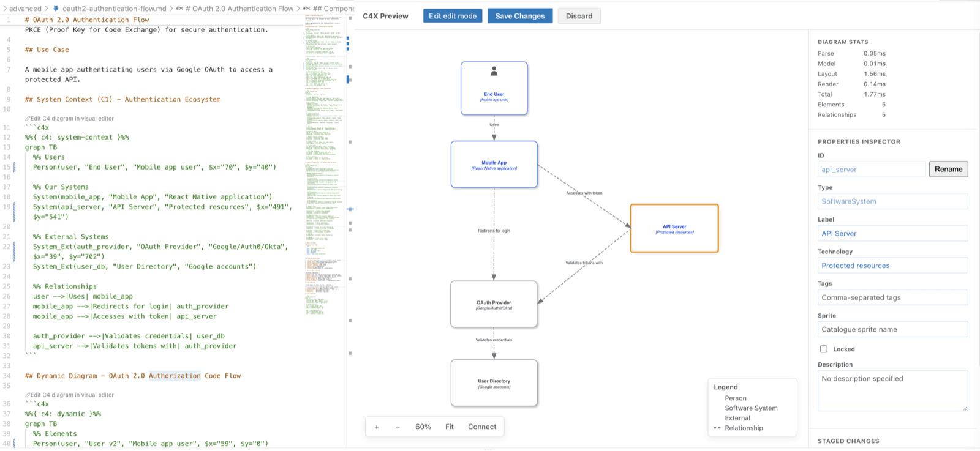The width and height of the screenshot is (980, 451).
Task: Click the 'Accesses with token' edge label
Action: 584,193
